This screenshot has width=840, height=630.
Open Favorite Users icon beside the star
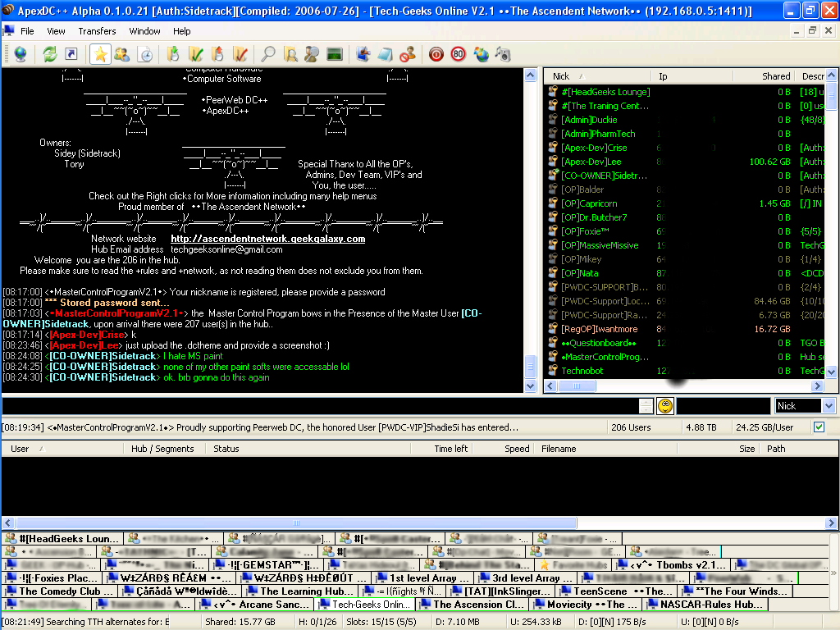click(122, 54)
